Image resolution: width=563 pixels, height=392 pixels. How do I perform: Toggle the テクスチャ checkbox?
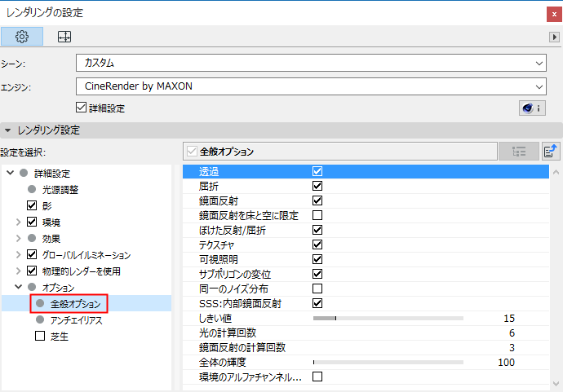317,244
